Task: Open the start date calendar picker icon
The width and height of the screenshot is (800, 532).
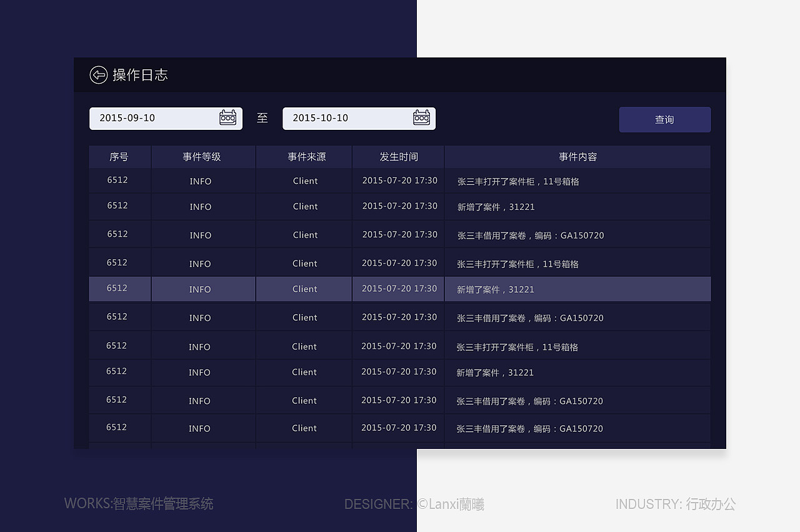Action: click(228, 117)
